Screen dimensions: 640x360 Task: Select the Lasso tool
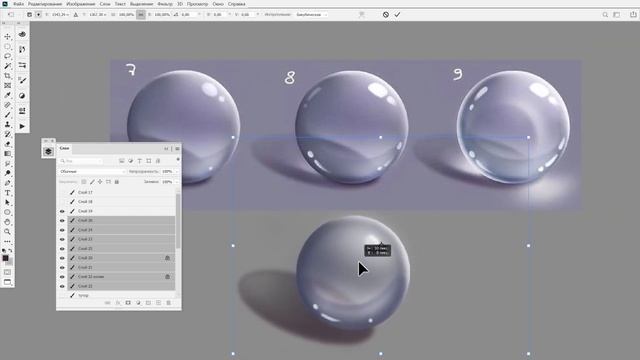(7, 56)
